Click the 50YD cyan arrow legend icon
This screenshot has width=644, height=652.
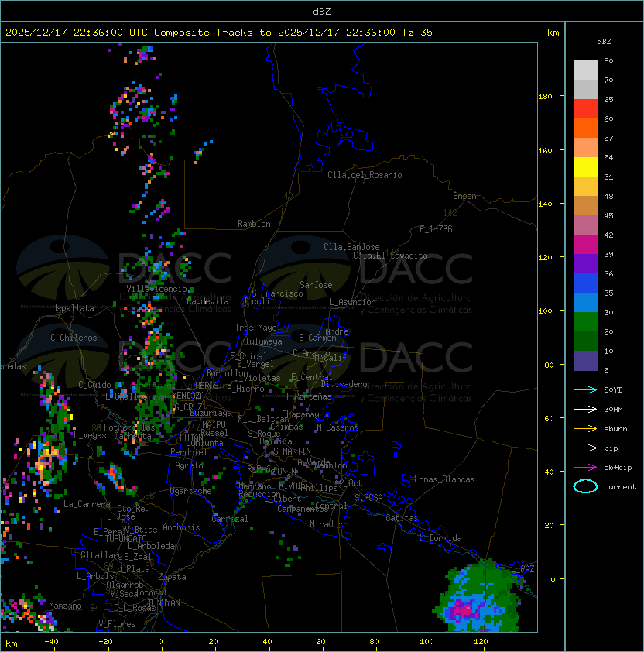click(585, 390)
